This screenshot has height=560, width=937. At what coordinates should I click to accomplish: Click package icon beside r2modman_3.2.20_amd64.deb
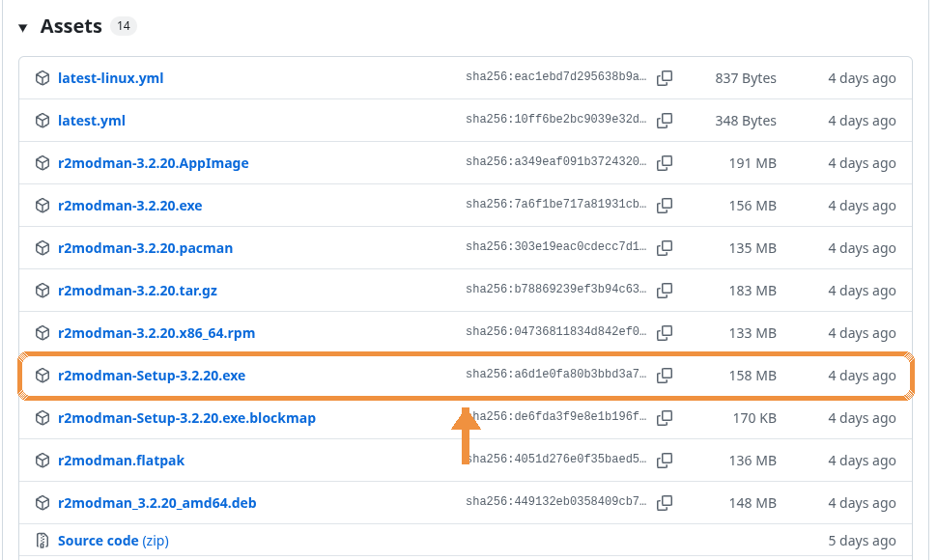click(43, 503)
